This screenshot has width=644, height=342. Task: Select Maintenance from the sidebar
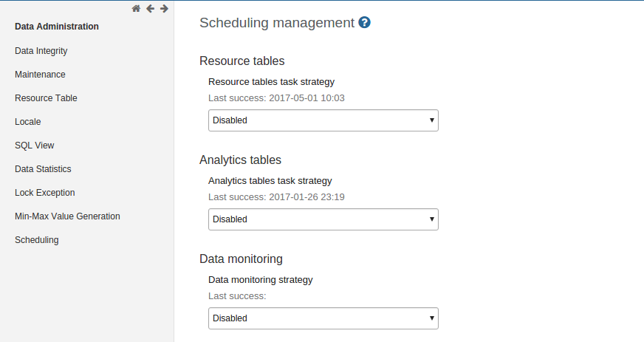click(x=40, y=75)
